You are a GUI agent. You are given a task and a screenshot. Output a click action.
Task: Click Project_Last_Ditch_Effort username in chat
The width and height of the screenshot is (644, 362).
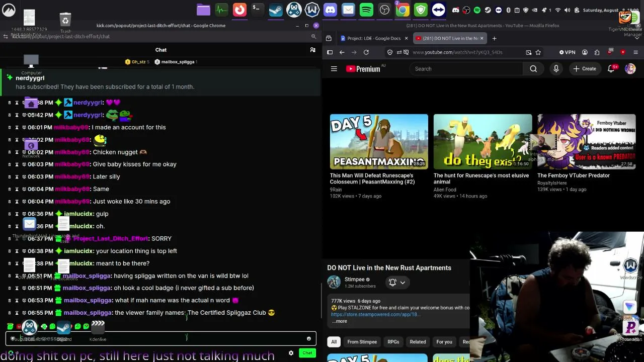(x=111, y=239)
